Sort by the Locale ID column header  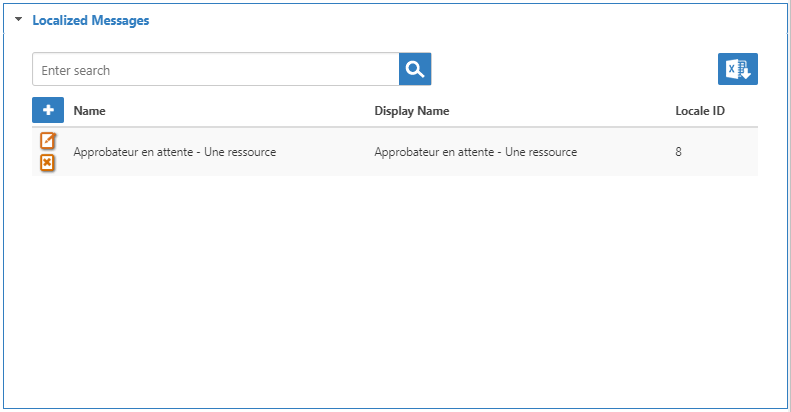(x=699, y=111)
